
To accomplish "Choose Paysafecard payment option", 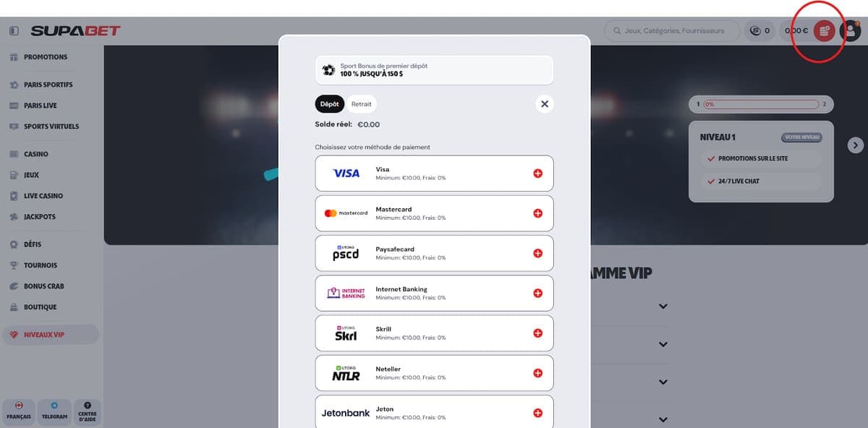I will pyautogui.click(x=434, y=253).
